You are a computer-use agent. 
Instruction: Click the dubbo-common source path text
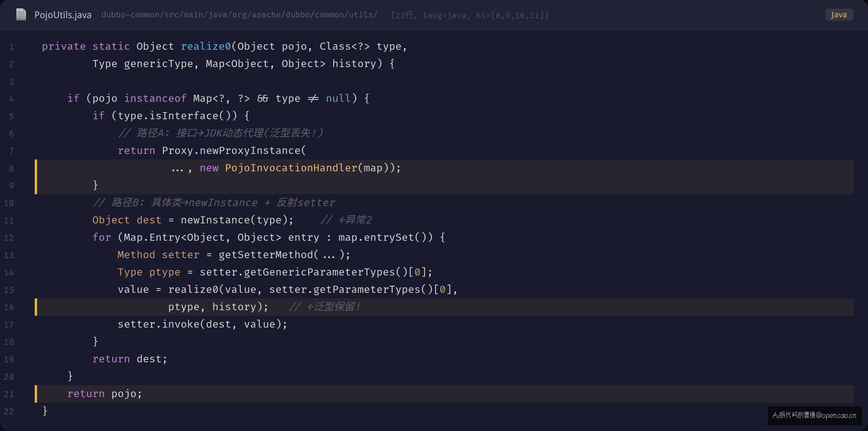click(x=239, y=15)
